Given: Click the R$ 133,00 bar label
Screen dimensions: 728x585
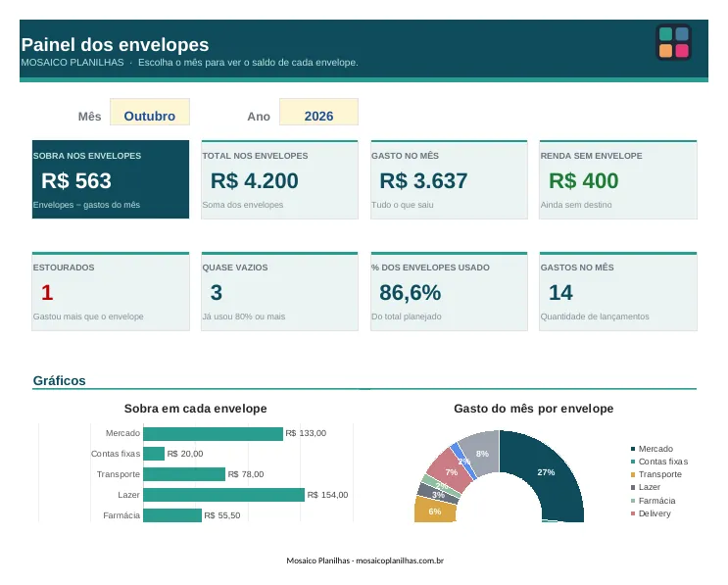Looking at the screenshot, I should coord(306,433).
